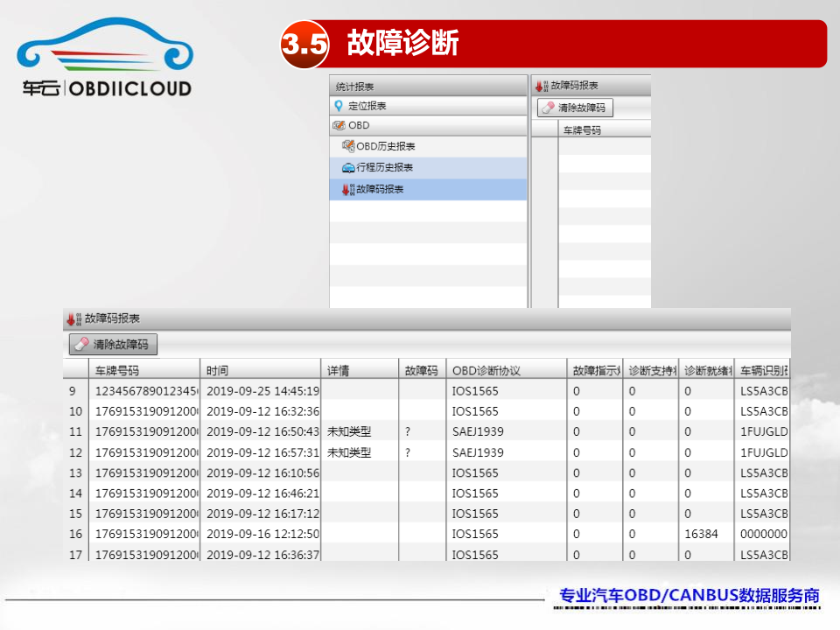Click the icon next to OBD历史报表

[x=347, y=146]
